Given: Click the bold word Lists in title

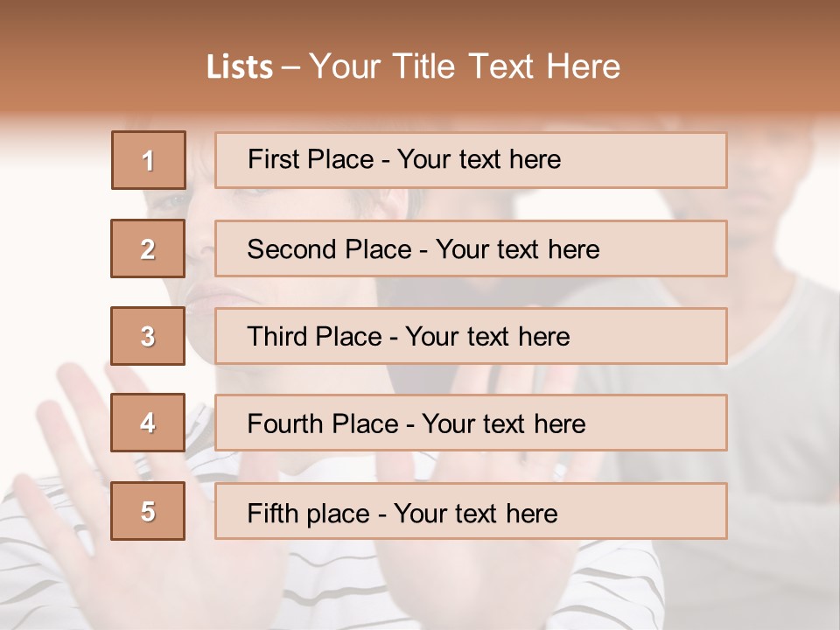Looking at the screenshot, I should tap(240, 67).
